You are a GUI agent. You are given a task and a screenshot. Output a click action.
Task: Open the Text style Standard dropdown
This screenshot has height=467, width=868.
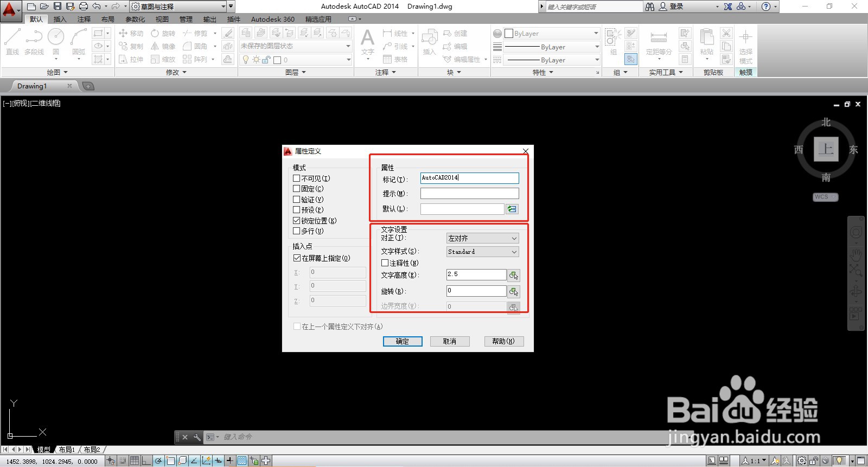click(483, 252)
